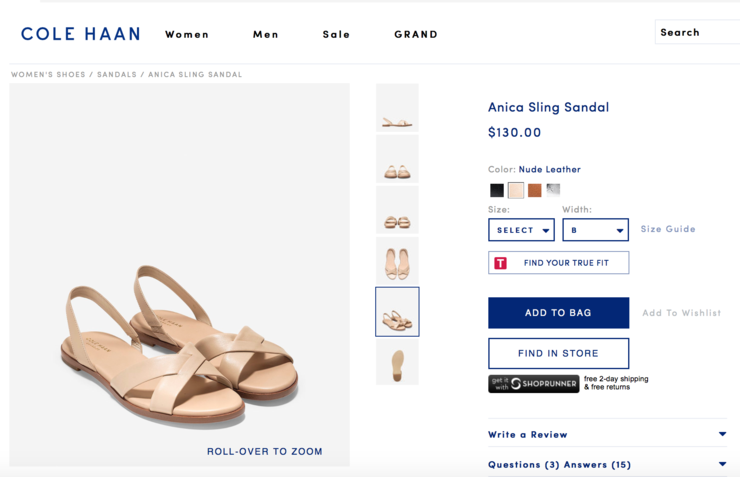This screenshot has height=477, width=740.
Task: Open the Women menu
Action: tap(187, 34)
